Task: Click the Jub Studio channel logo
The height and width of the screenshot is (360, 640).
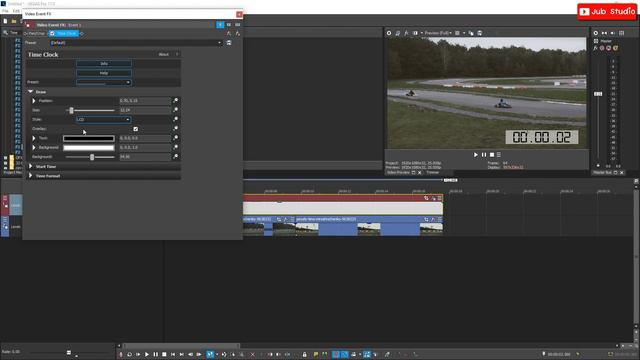Action: point(607,11)
